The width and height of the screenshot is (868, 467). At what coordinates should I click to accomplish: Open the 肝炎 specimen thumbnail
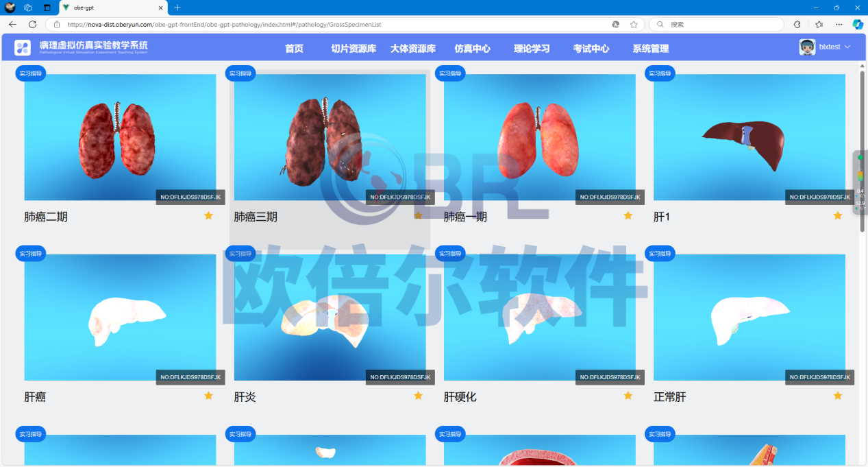330,318
